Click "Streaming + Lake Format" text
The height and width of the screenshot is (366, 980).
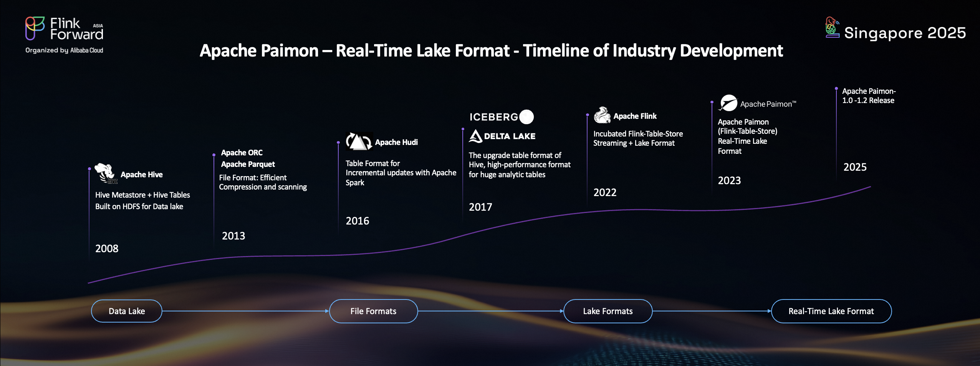[634, 143]
